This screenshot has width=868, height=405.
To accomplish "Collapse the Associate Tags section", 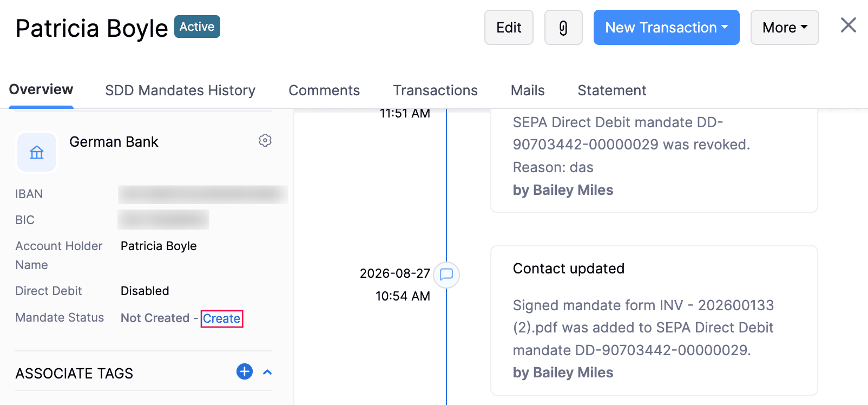I will 267,372.
